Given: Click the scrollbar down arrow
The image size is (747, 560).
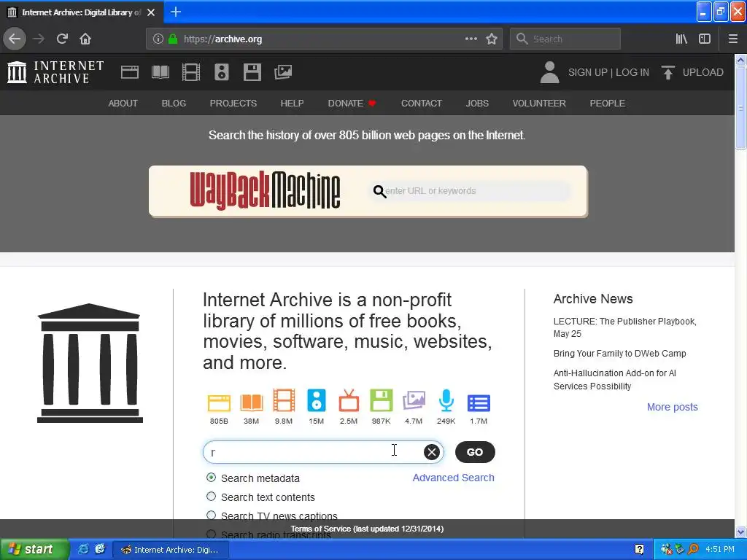Looking at the screenshot, I should 741,532.
